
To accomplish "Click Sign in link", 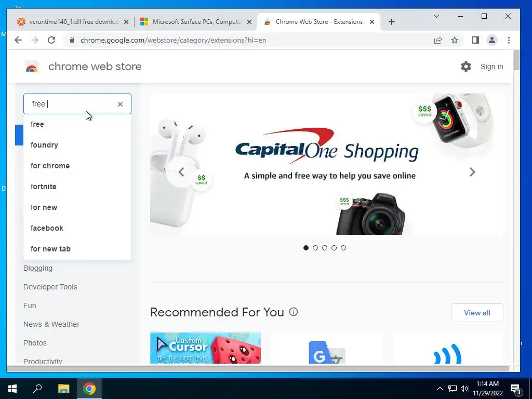I will pyautogui.click(x=491, y=66).
